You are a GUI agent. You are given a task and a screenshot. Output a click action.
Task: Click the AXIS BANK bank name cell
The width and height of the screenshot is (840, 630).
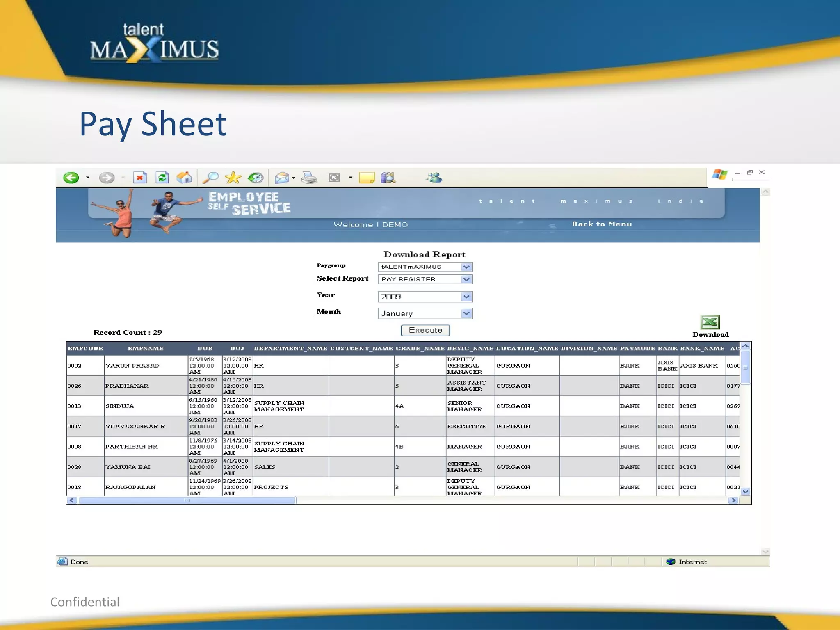point(702,365)
